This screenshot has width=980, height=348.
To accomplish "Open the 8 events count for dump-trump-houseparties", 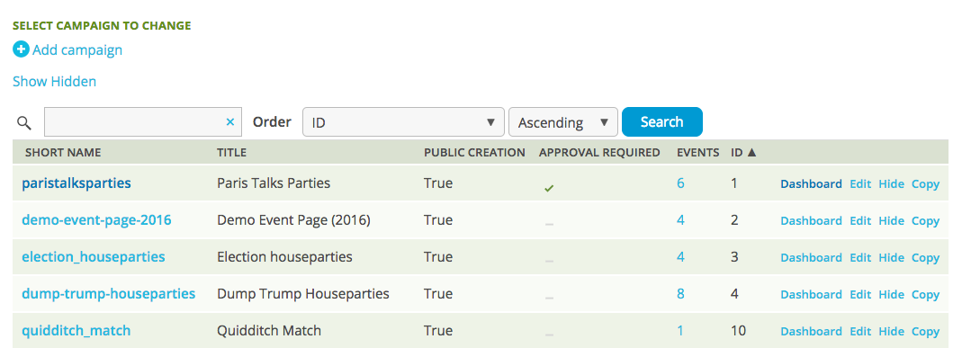I will 680,294.
